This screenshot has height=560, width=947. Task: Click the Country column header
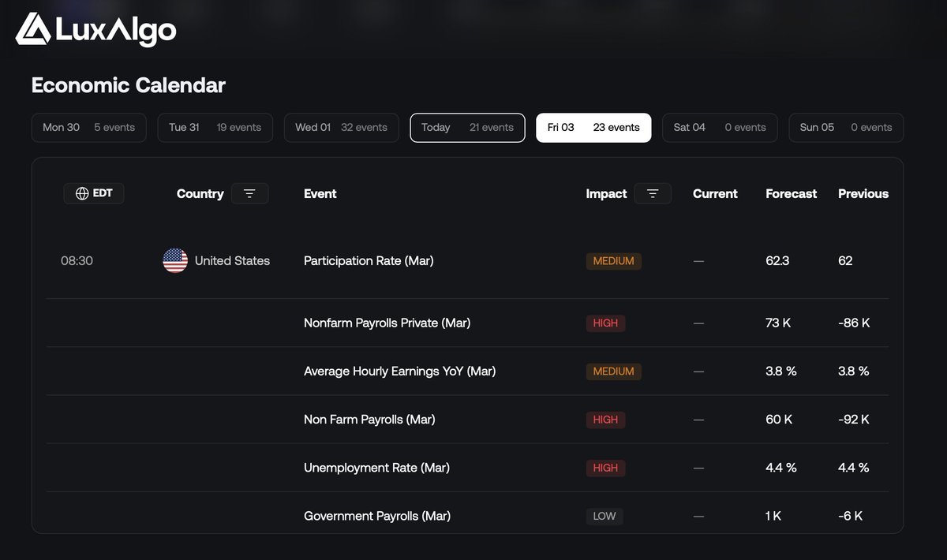click(200, 193)
